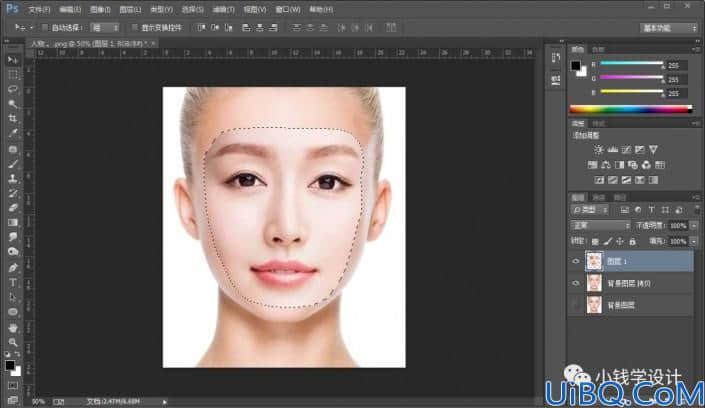
Task: Select the Eyedropper tool
Action: (x=13, y=134)
